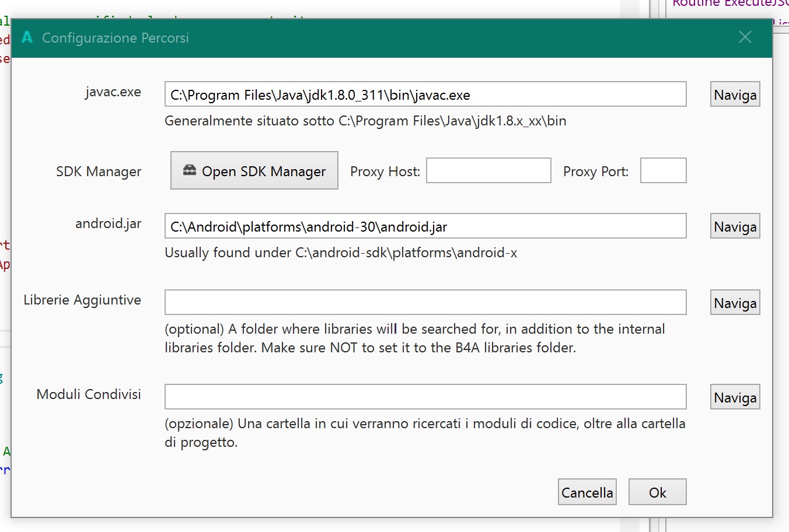The height and width of the screenshot is (532, 789).
Task: Click the android.jar path text field
Action: click(x=425, y=226)
